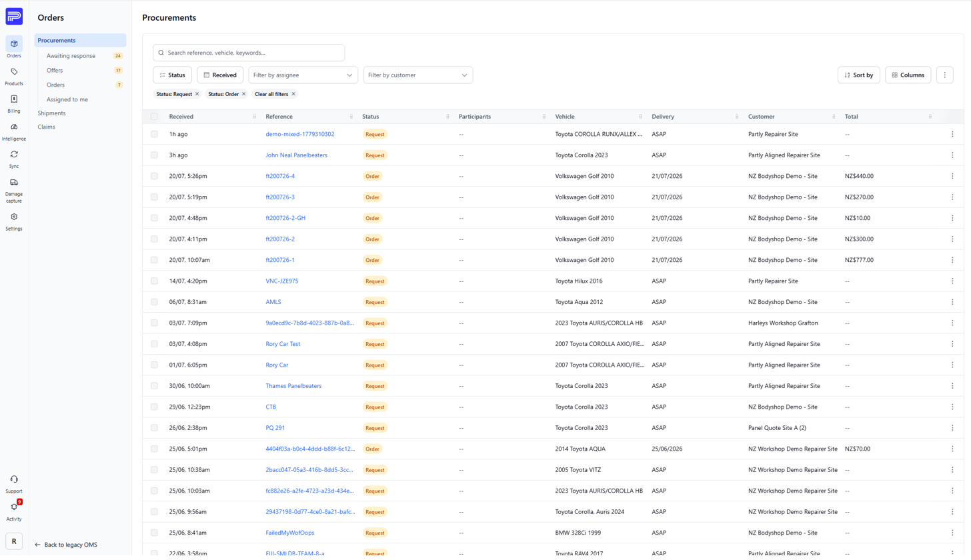971x560 pixels.
Task: Open the Sync icon
Action: coord(14,159)
